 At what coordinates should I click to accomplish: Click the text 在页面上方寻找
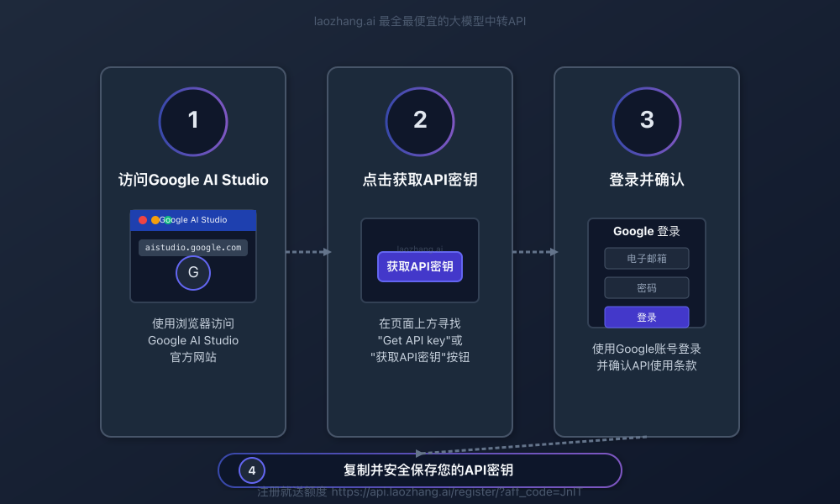tap(420, 323)
